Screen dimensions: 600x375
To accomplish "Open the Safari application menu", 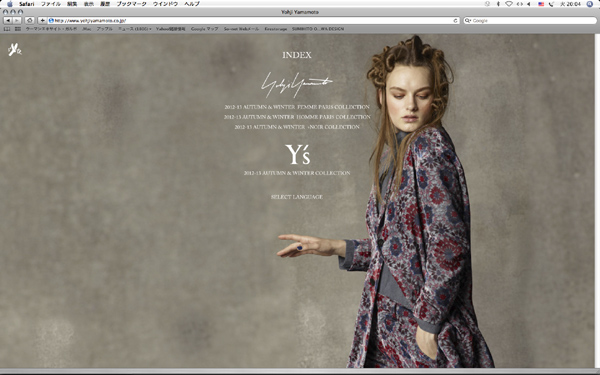I will 26,4.
